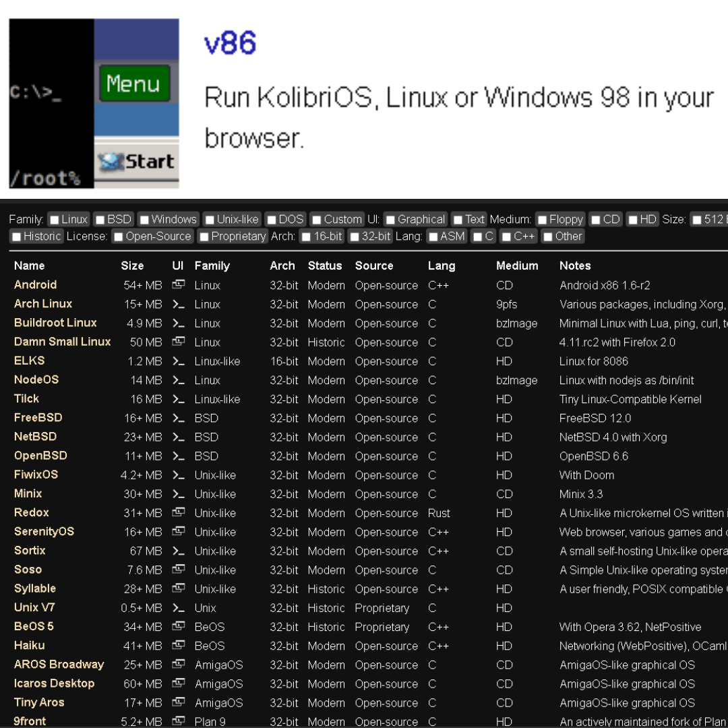Click the graphical icon next to Damn Small Linux
This screenshot has height=728, width=728.
click(178, 342)
